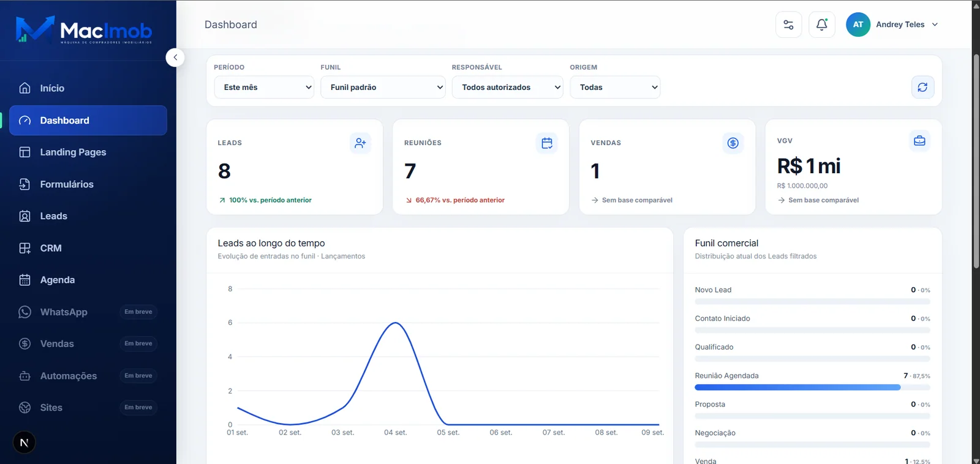Image resolution: width=980 pixels, height=464 pixels.
Task: Click the CRM grid icon
Action: (x=25, y=248)
